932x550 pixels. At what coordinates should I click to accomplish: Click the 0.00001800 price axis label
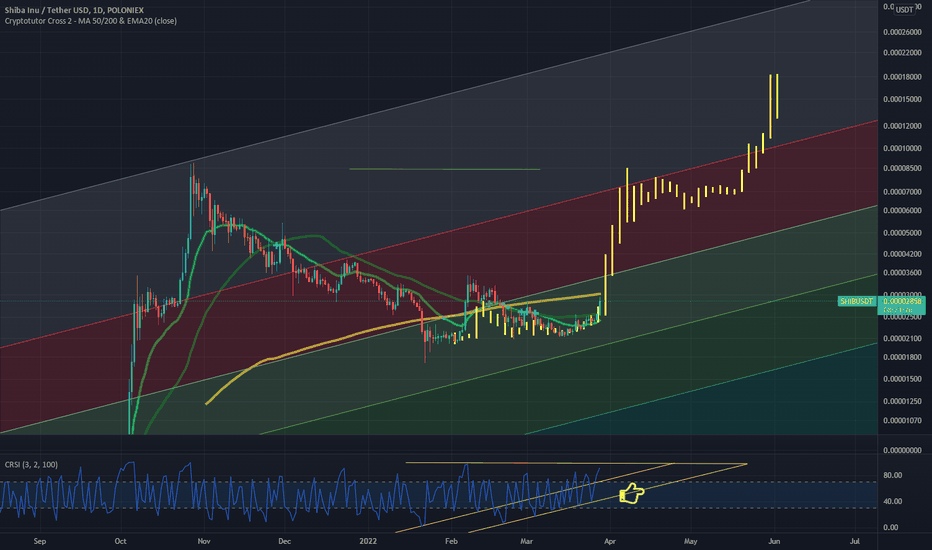tap(902, 357)
